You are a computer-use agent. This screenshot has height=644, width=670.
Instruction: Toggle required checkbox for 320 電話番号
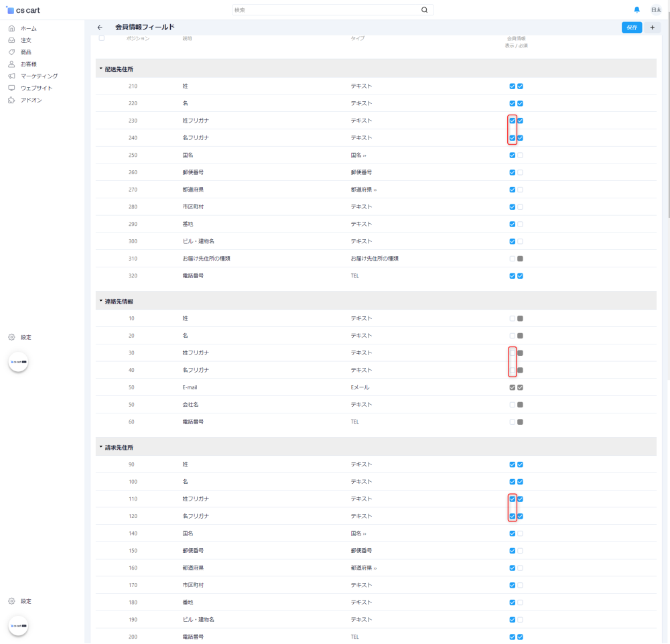pyautogui.click(x=520, y=275)
